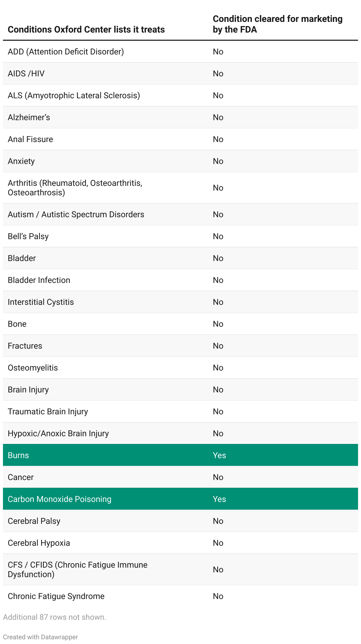
Task: Click the 'Interstitial Cystitis' row label
Action: pos(41,302)
